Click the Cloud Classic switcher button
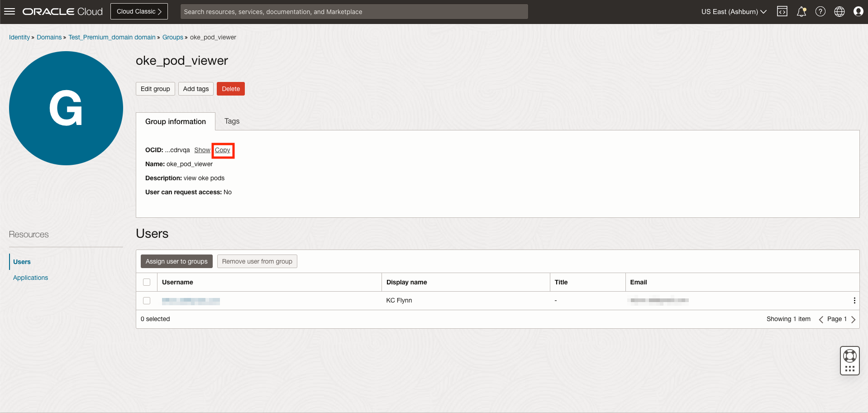This screenshot has width=868, height=413. (x=139, y=12)
